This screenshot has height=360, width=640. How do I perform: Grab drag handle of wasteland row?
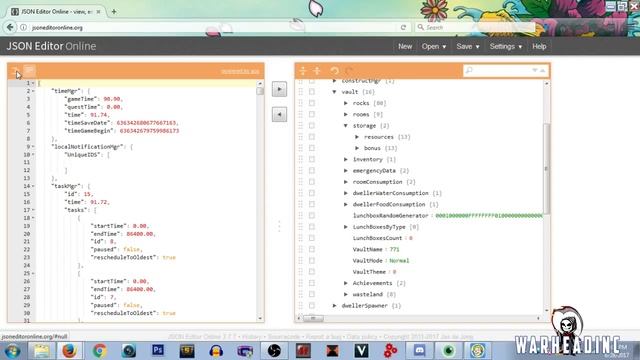tap(301, 294)
